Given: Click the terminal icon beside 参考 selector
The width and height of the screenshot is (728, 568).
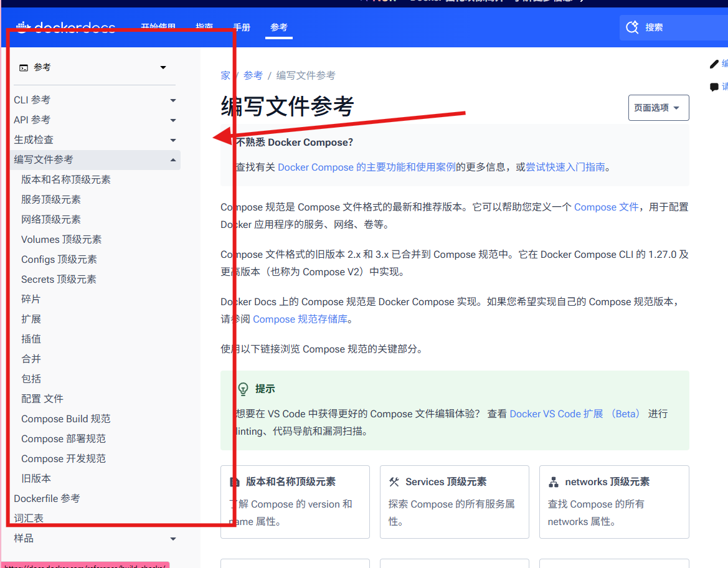Looking at the screenshot, I should tap(23, 68).
